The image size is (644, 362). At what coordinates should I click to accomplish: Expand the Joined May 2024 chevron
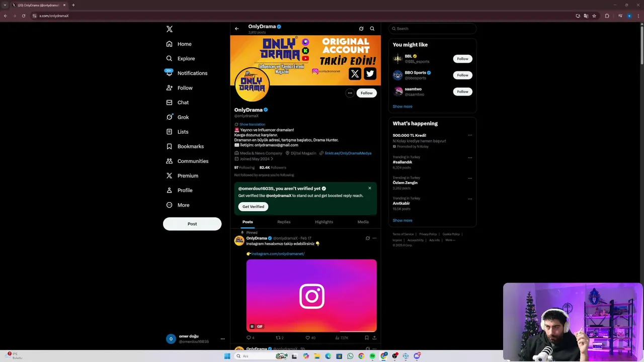272,159
